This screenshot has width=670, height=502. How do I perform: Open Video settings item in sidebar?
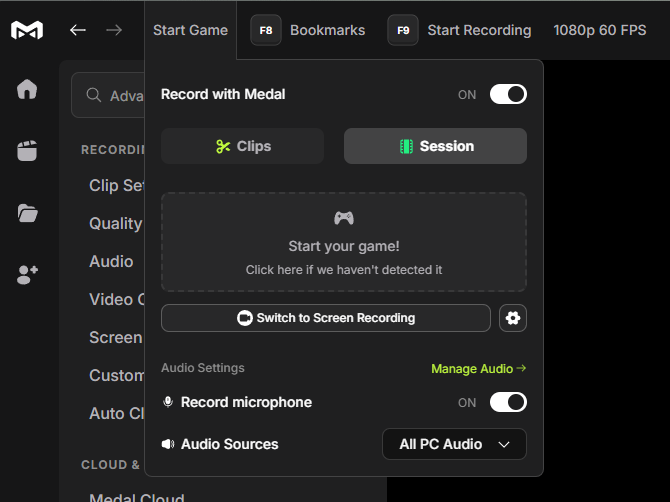tap(117, 299)
